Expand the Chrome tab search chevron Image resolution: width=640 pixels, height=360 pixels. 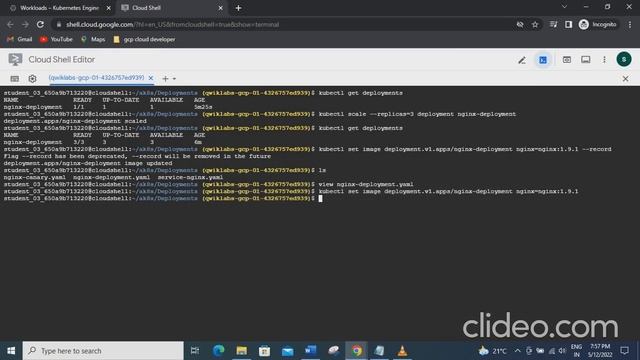[564, 7]
